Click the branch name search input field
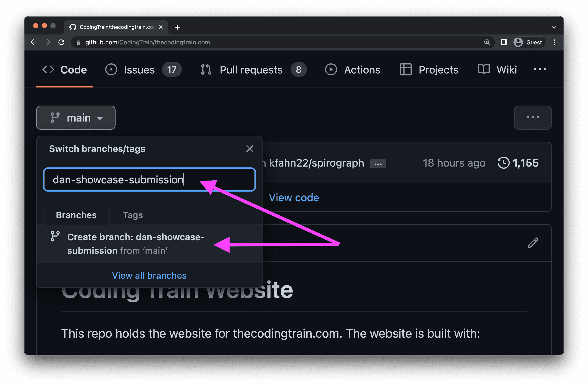This screenshot has width=588, height=387. [x=149, y=179]
